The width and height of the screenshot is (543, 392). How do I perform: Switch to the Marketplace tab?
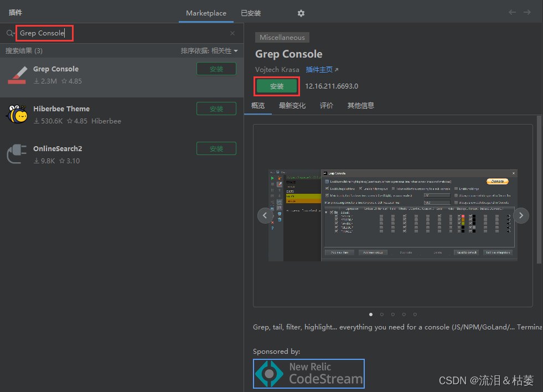pyautogui.click(x=206, y=13)
